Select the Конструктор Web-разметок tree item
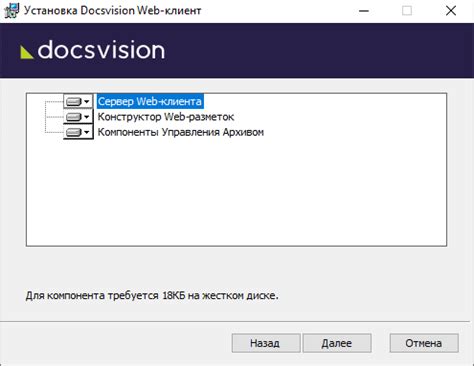Viewport: 474px width, 366px height. click(x=166, y=117)
